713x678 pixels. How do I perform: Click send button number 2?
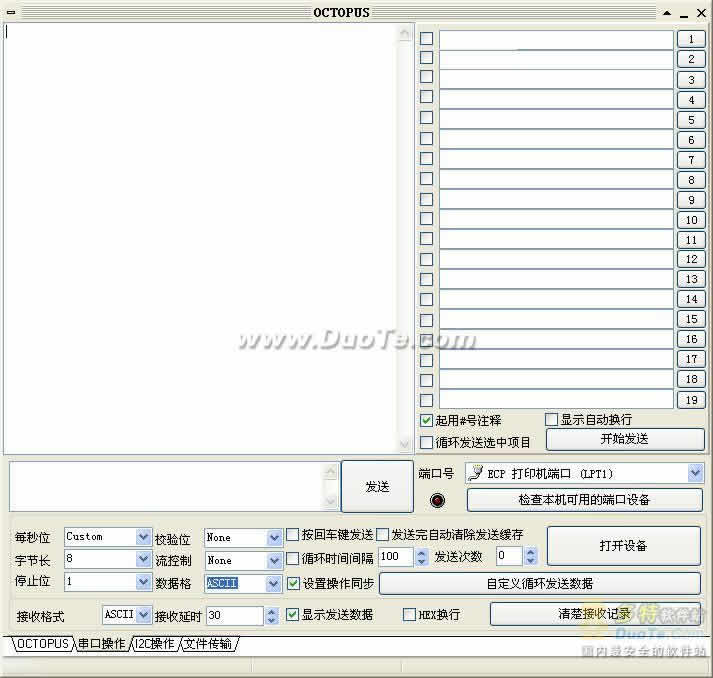click(691, 59)
